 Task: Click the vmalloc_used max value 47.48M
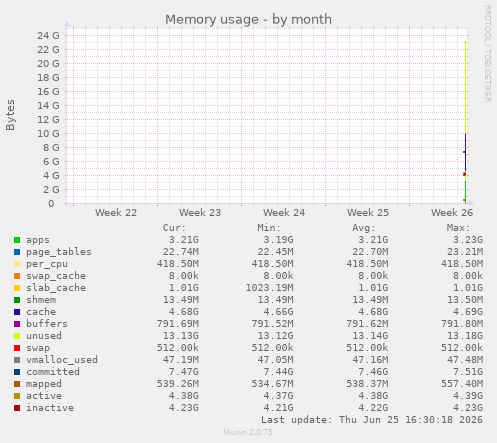(465, 360)
